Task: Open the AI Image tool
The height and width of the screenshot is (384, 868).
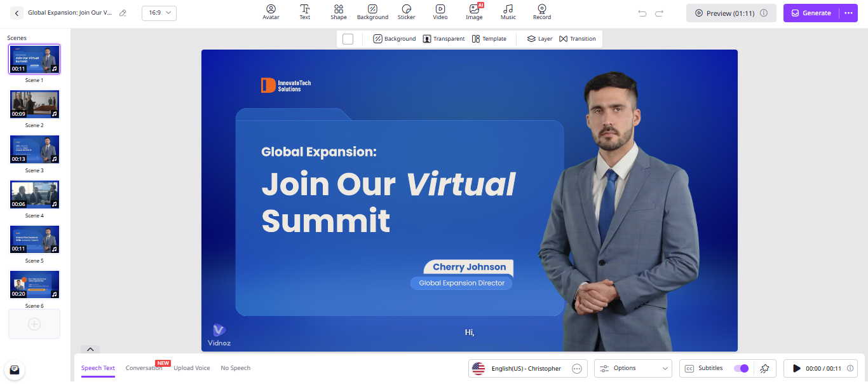Action: [474, 12]
